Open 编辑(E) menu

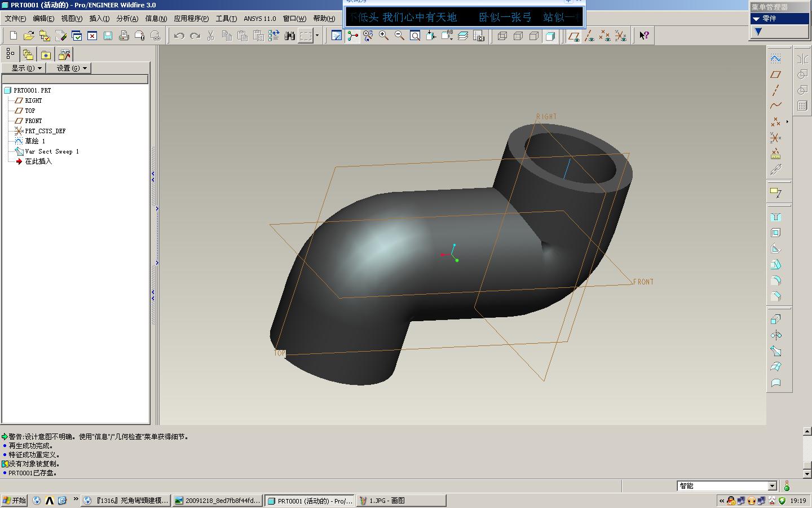[43, 19]
